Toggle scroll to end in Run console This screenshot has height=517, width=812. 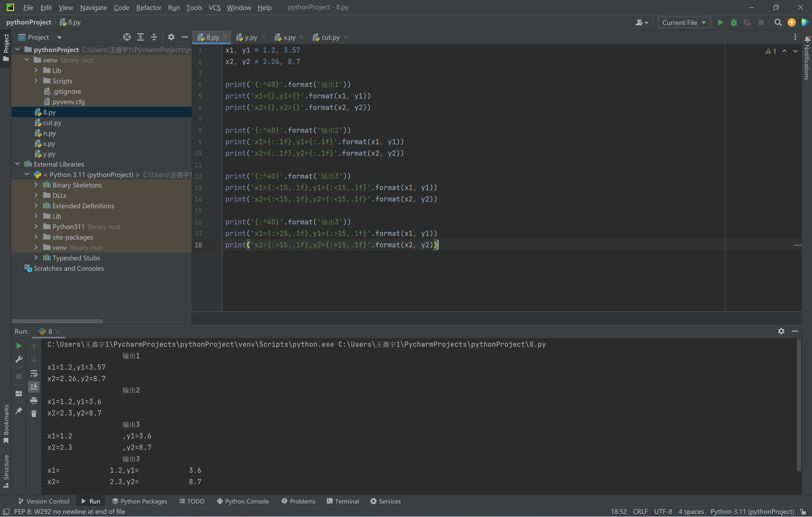34,387
